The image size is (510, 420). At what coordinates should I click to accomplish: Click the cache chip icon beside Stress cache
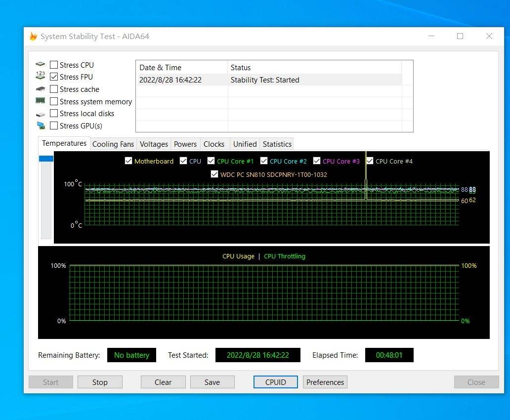point(41,89)
